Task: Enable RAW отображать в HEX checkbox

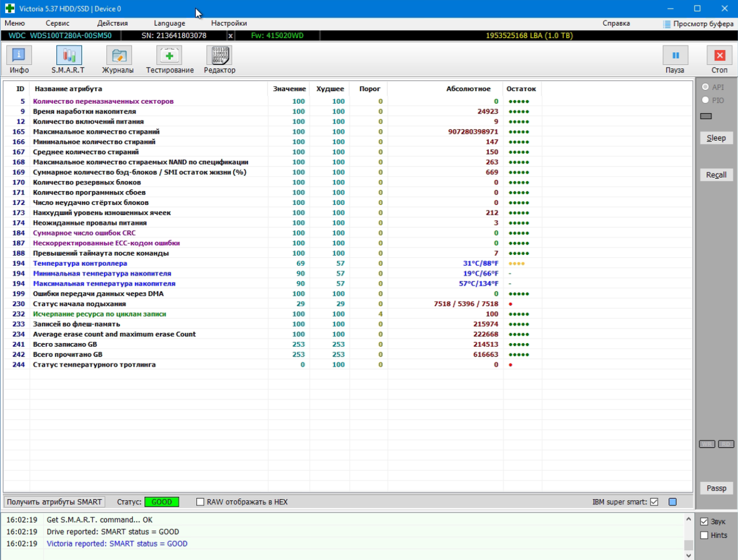Action: point(200,502)
